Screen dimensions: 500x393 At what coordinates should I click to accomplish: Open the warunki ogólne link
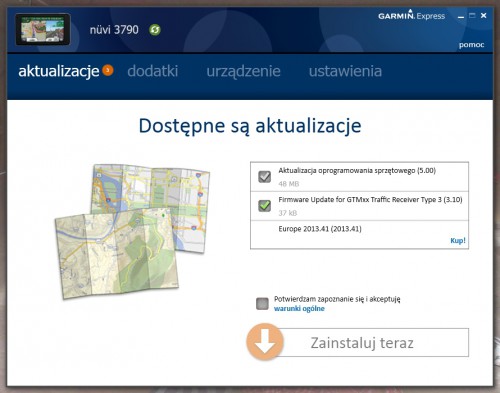(x=299, y=308)
